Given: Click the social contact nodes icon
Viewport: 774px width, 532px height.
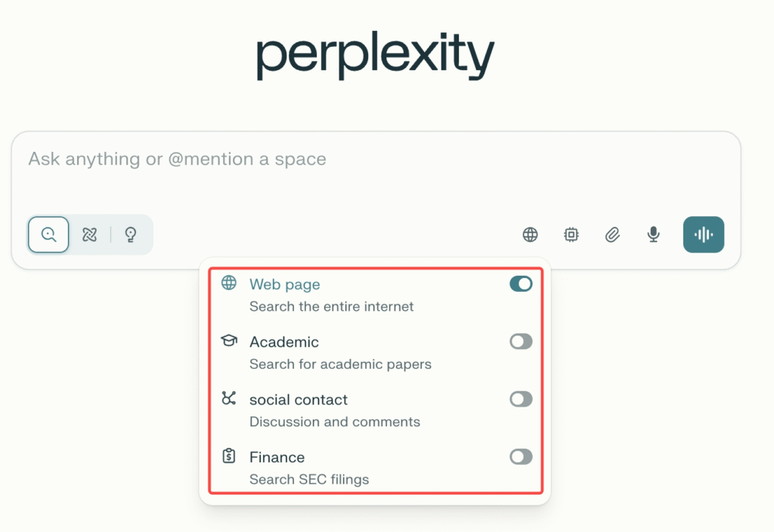Looking at the screenshot, I should (x=229, y=398).
